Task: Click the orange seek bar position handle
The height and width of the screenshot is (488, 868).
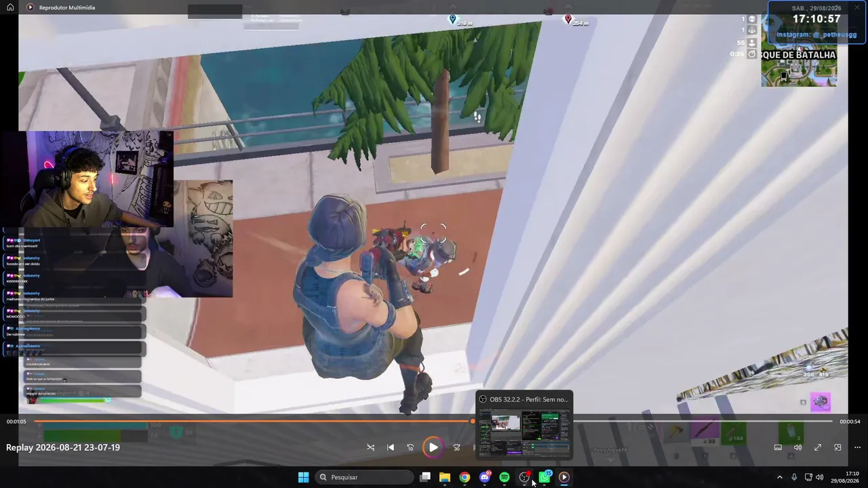Action: point(473,422)
